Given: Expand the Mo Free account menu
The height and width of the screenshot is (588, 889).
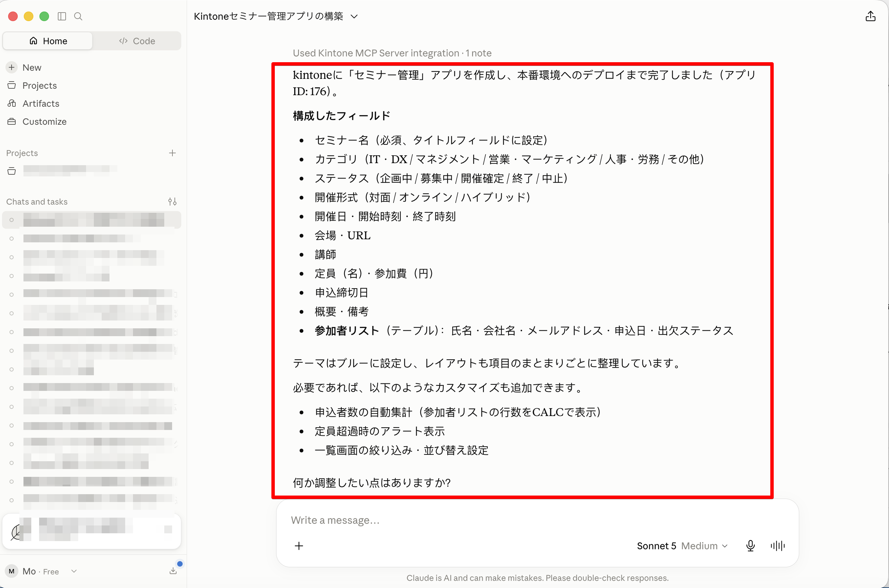Looking at the screenshot, I should click(x=74, y=571).
